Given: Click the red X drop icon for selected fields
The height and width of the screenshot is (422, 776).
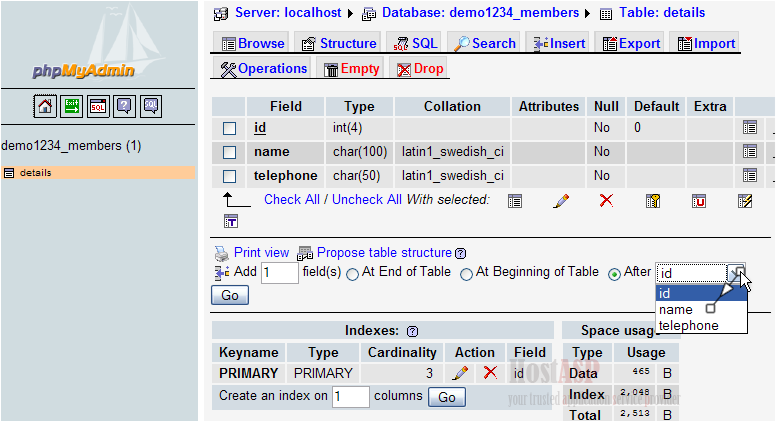Looking at the screenshot, I should tap(605, 200).
